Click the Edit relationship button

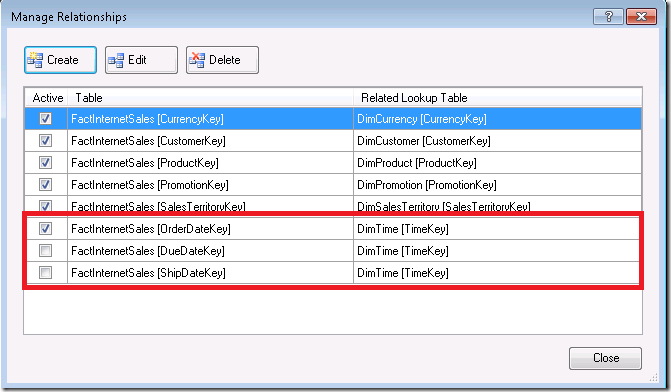(x=141, y=60)
